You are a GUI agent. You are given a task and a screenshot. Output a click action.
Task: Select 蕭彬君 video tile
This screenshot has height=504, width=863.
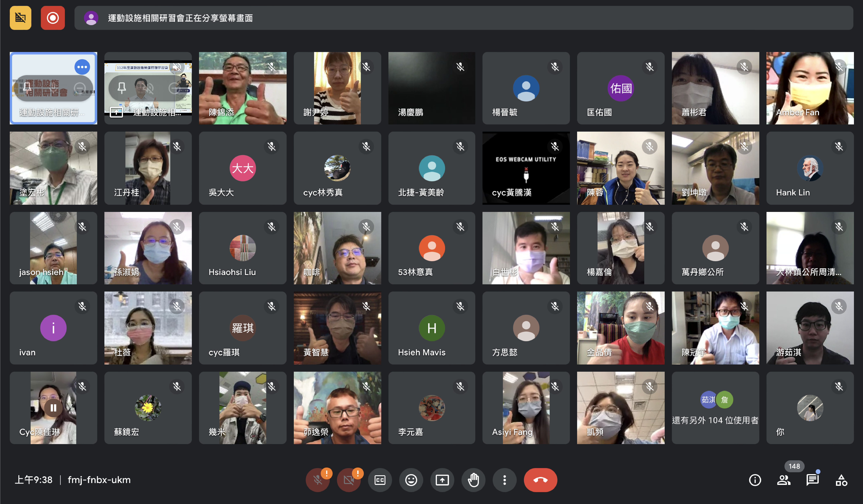715,88
